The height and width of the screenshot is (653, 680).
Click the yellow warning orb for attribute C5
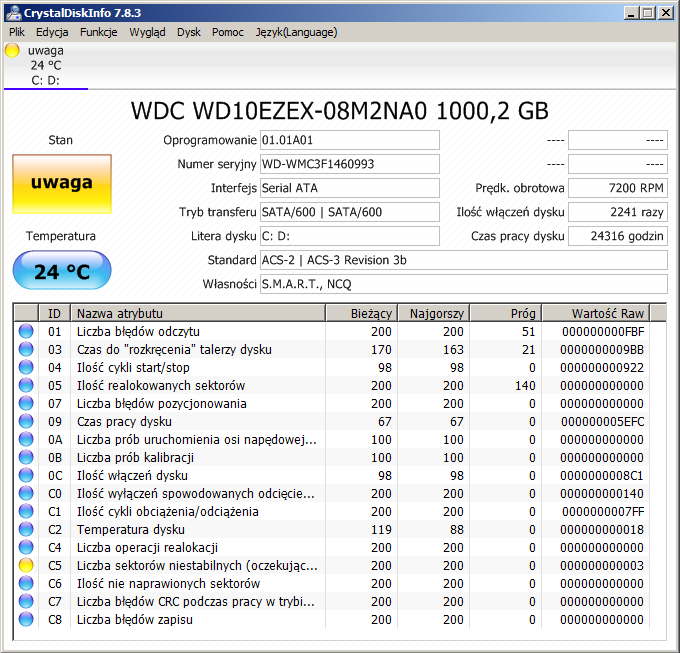coord(26,565)
